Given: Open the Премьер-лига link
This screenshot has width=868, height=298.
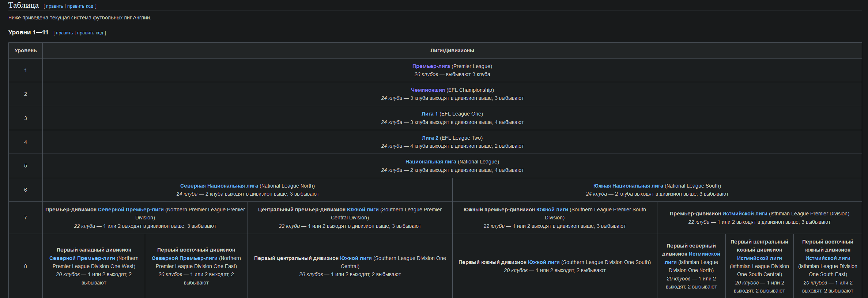Looking at the screenshot, I should click(x=431, y=66).
